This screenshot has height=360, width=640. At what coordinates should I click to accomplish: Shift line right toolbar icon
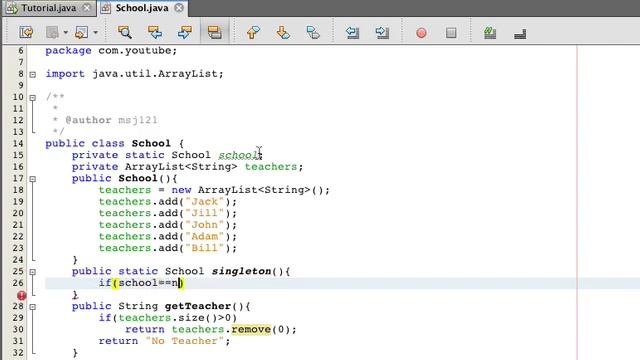click(382, 32)
